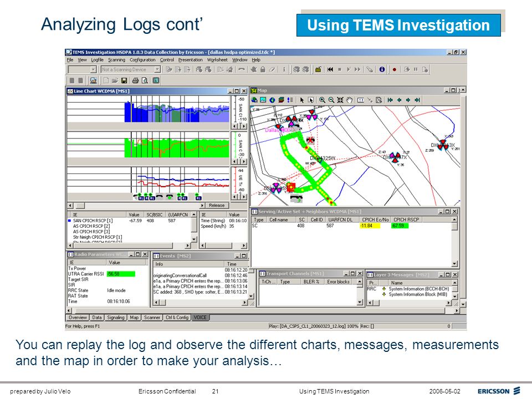
Task: Click the open logfile padlock icon
Action: [318, 70]
